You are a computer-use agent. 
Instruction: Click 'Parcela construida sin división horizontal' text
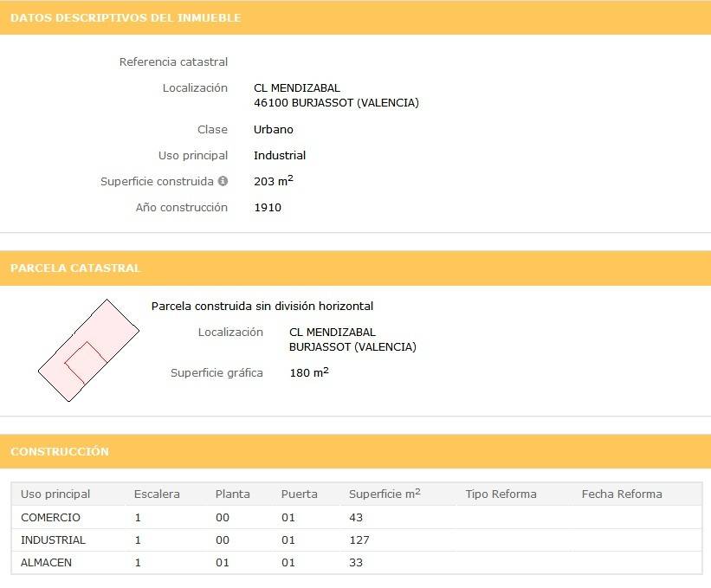coord(262,306)
